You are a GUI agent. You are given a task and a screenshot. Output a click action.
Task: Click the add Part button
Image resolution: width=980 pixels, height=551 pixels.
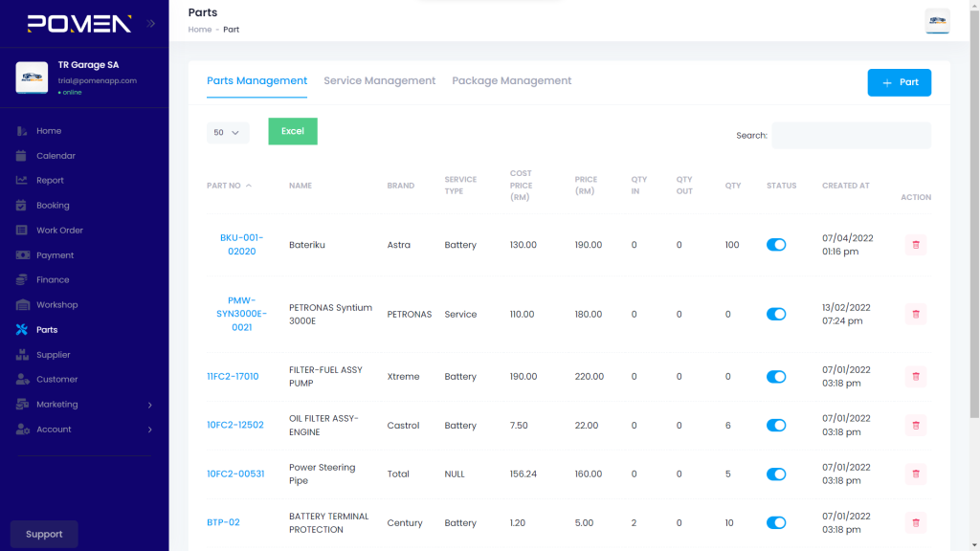(899, 82)
